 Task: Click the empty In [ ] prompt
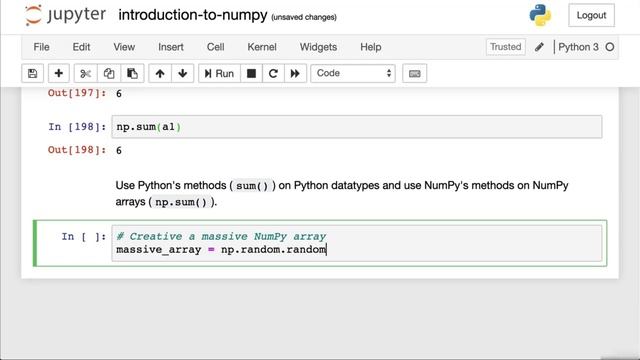(84, 237)
